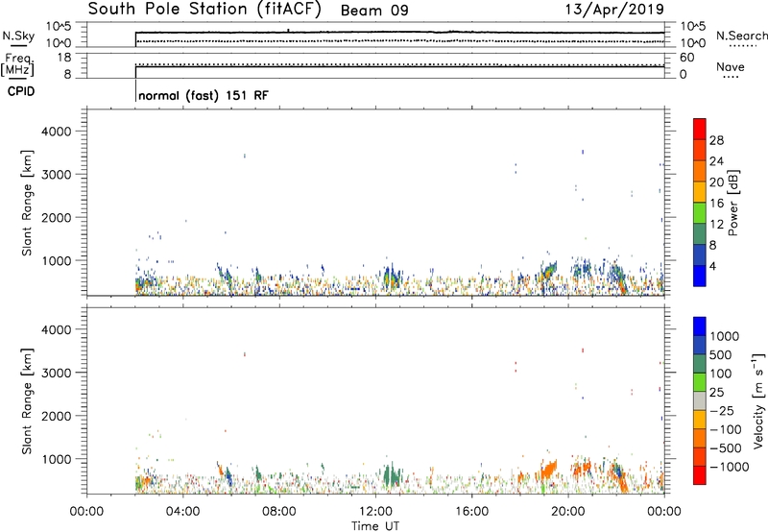Screen dimensions: 768x532
Task: Click the '1000' range tick in Velocity panel (slant range axis)
Action: 56,460
